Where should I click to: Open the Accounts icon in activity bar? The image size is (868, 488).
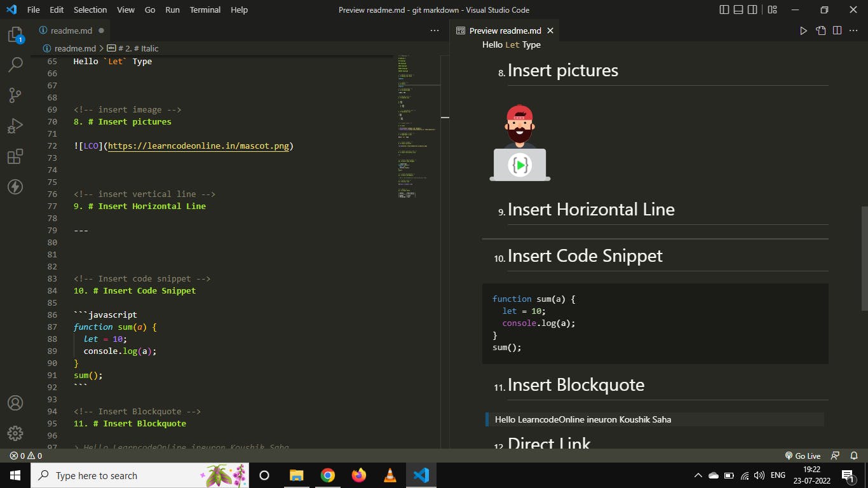pos(15,403)
